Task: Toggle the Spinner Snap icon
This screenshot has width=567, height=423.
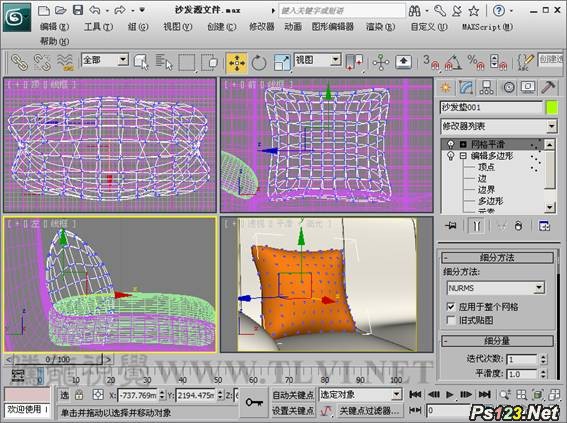Action: pos(499,62)
